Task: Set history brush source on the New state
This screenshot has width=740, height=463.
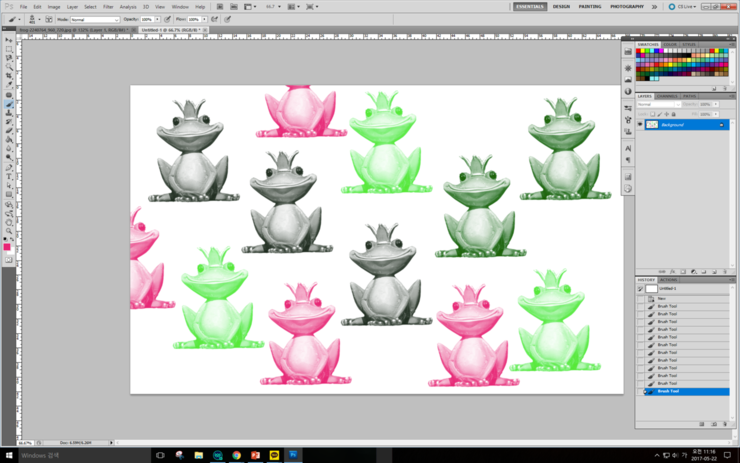Action: pyautogui.click(x=641, y=299)
